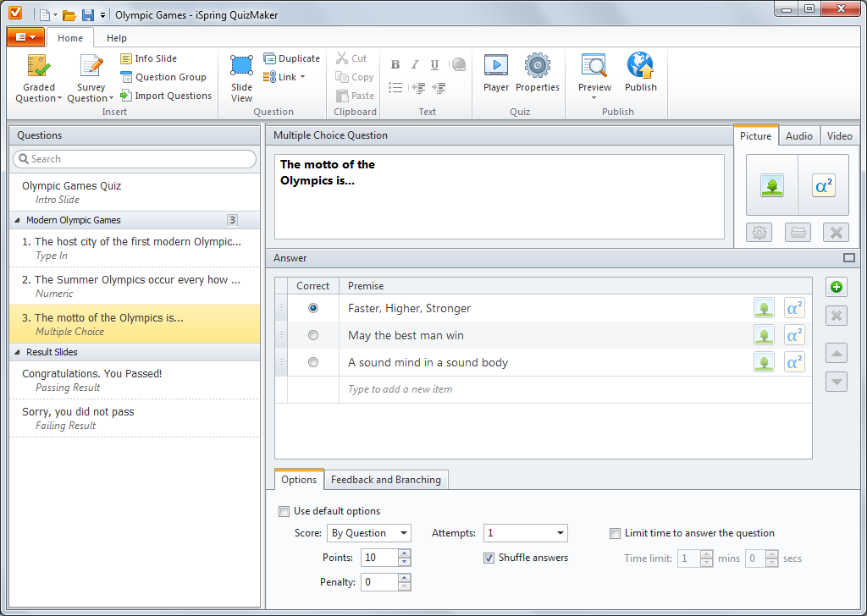Viewport: 867px width, 616px height.
Task: Add image to 'May the best man win' answer
Action: (x=765, y=335)
